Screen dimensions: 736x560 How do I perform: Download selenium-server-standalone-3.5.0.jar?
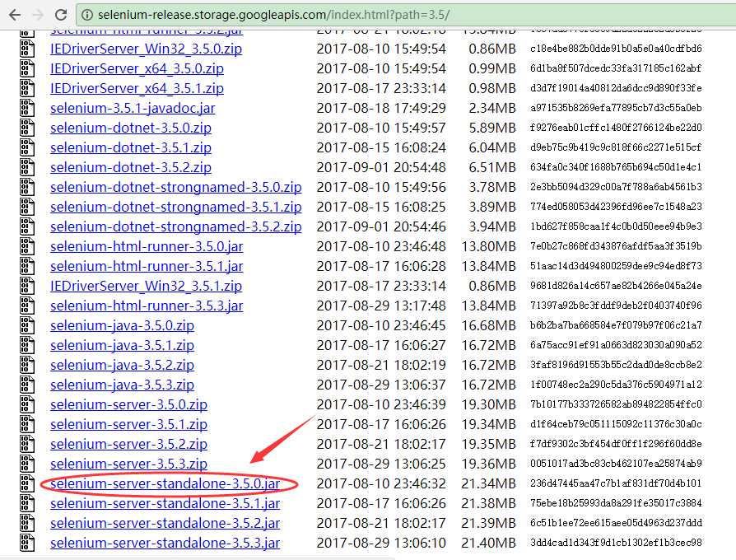165,483
